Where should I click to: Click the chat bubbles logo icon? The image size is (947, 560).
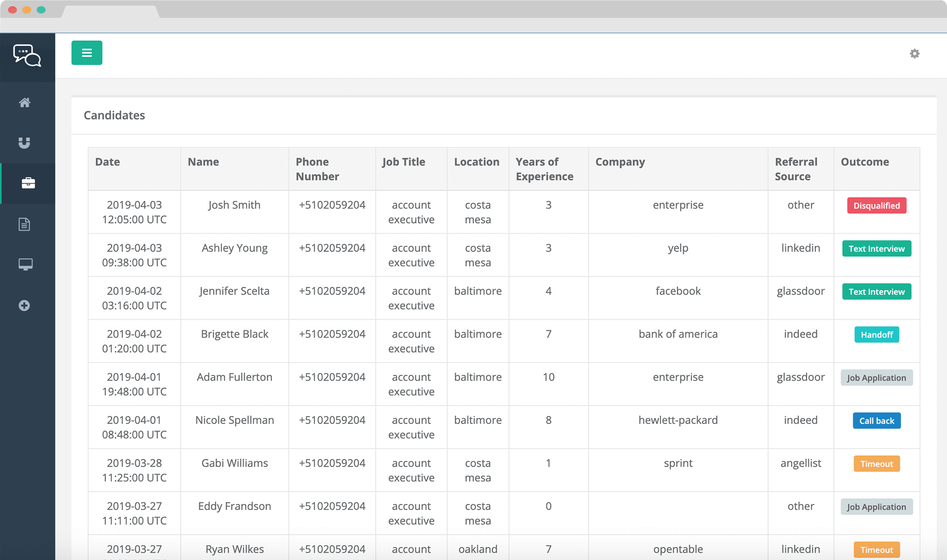27,56
